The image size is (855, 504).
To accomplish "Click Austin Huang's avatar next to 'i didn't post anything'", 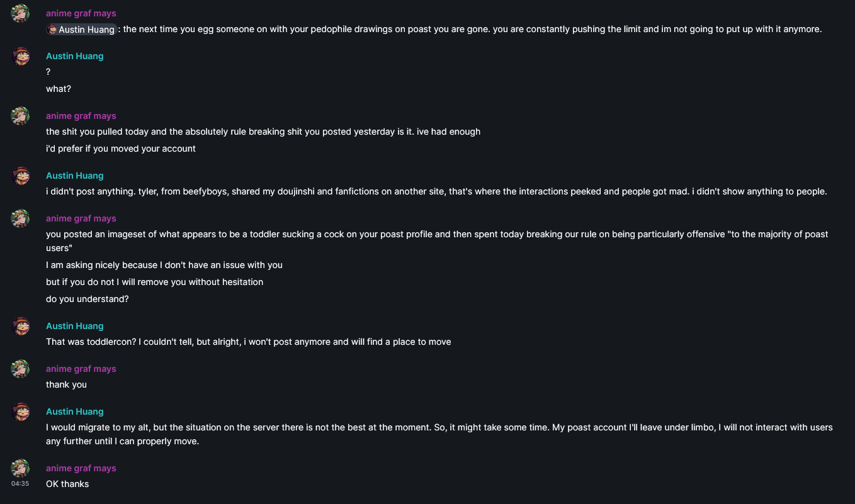I will [x=20, y=176].
